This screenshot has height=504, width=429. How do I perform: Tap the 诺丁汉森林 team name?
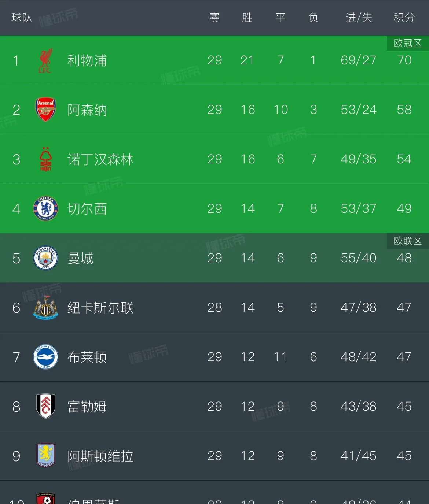coord(100,159)
